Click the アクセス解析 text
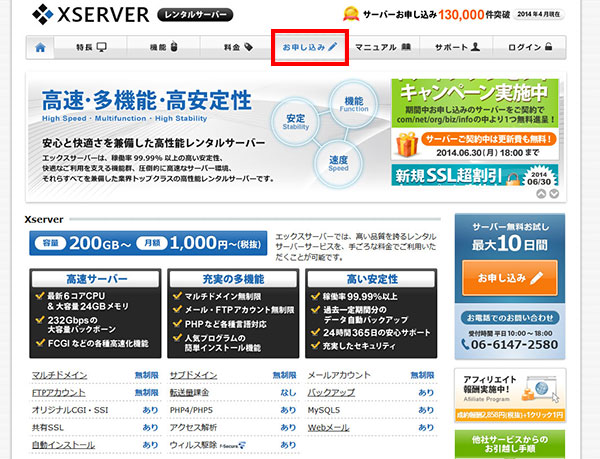Image resolution: width=600 pixels, height=459 pixels. click(193, 428)
